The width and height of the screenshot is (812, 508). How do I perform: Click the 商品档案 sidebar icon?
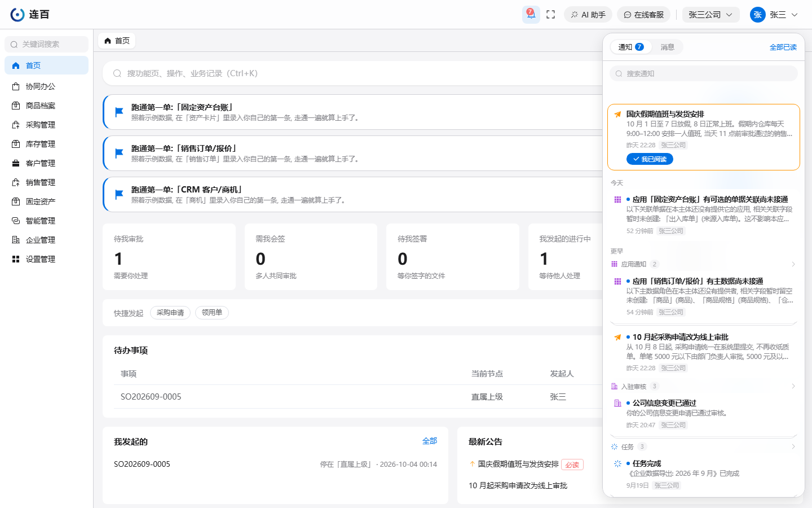pyautogui.click(x=16, y=106)
